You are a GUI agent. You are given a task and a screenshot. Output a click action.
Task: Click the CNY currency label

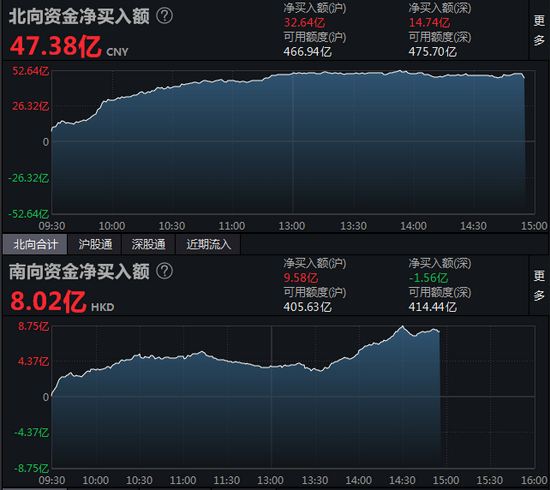pyautogui.click(x=118, y=52)
